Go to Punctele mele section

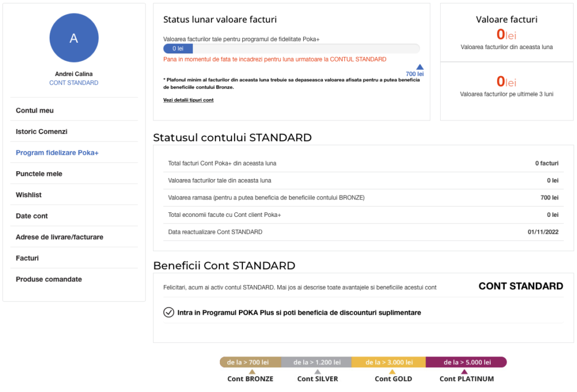point(39,173)
